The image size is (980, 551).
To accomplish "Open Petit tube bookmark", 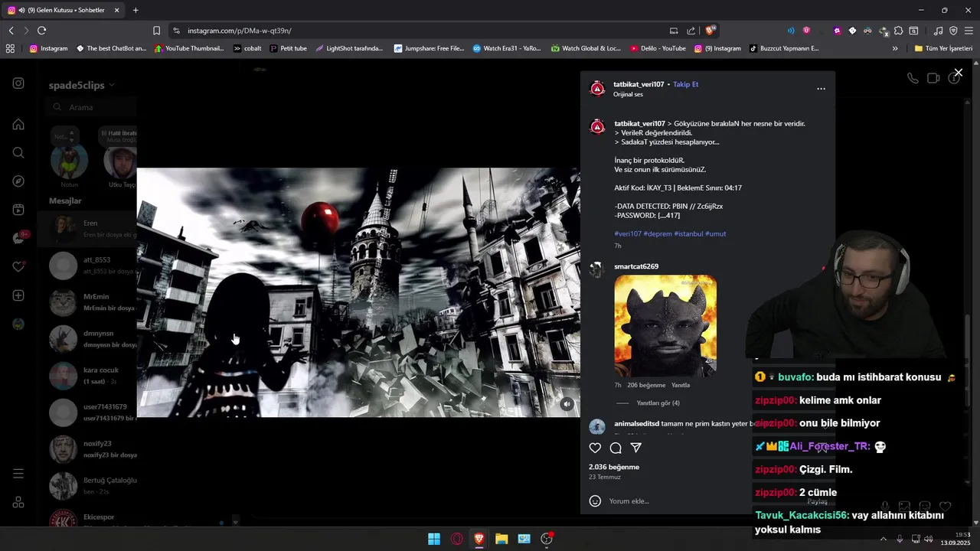I will coord(287,48).
